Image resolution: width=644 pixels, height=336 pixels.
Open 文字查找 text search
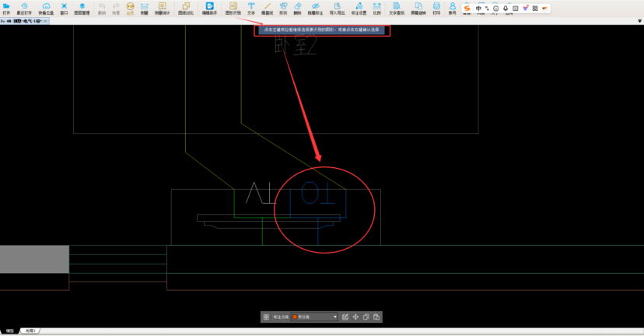pos(397,8)
